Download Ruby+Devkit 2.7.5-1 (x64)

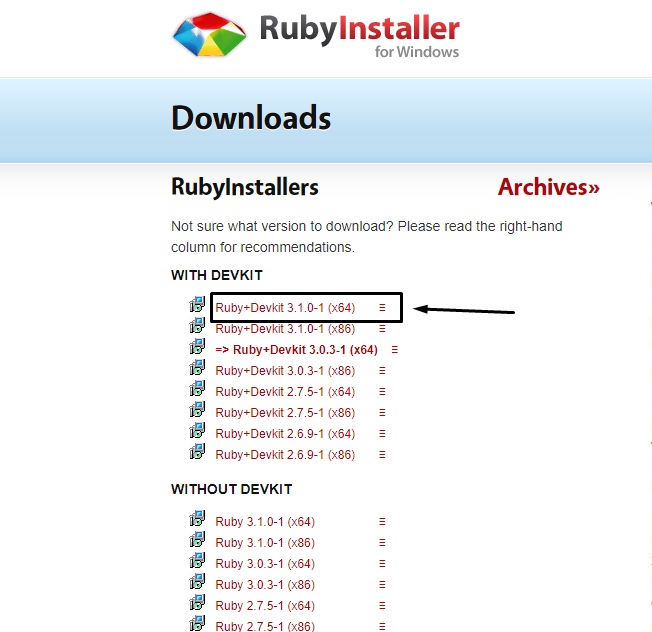(x=285, y=392)
